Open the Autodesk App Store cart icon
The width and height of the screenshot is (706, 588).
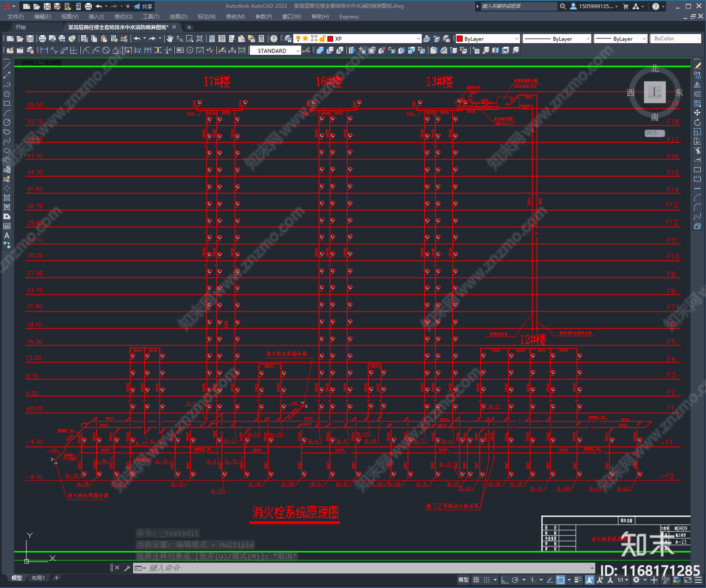tap(626, 6)
